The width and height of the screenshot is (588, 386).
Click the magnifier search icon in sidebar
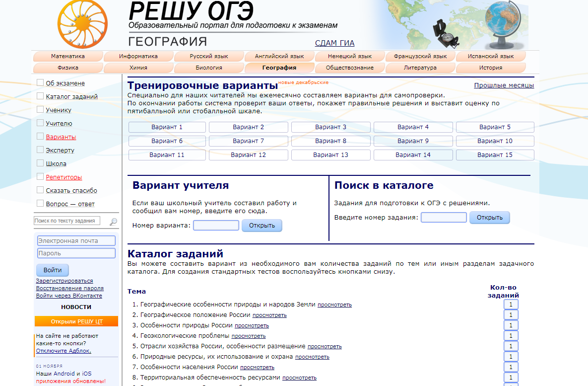pos(113,222)
